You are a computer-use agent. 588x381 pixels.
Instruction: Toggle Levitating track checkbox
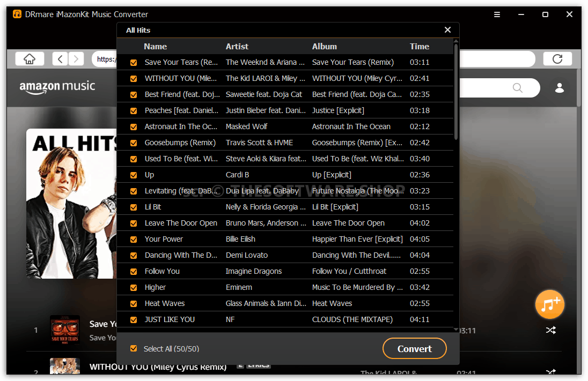[x=134, y=191]
